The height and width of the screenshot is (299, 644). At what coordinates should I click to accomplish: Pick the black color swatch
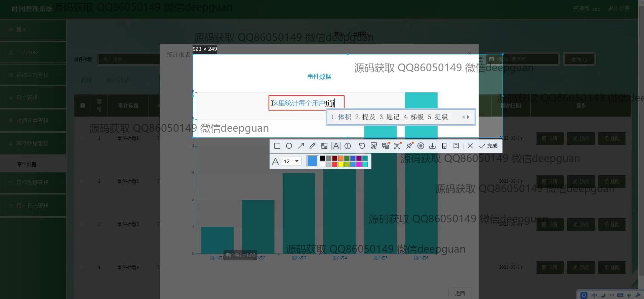323,158
